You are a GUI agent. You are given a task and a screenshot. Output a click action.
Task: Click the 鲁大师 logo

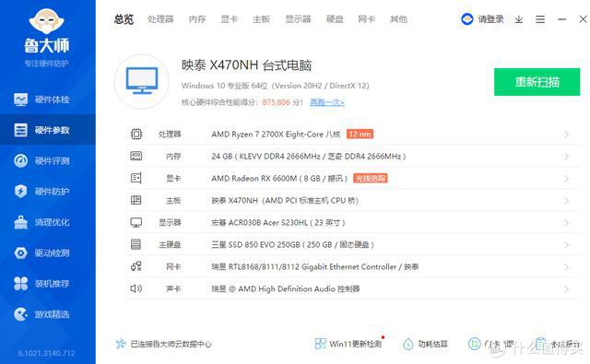[47, 30]
